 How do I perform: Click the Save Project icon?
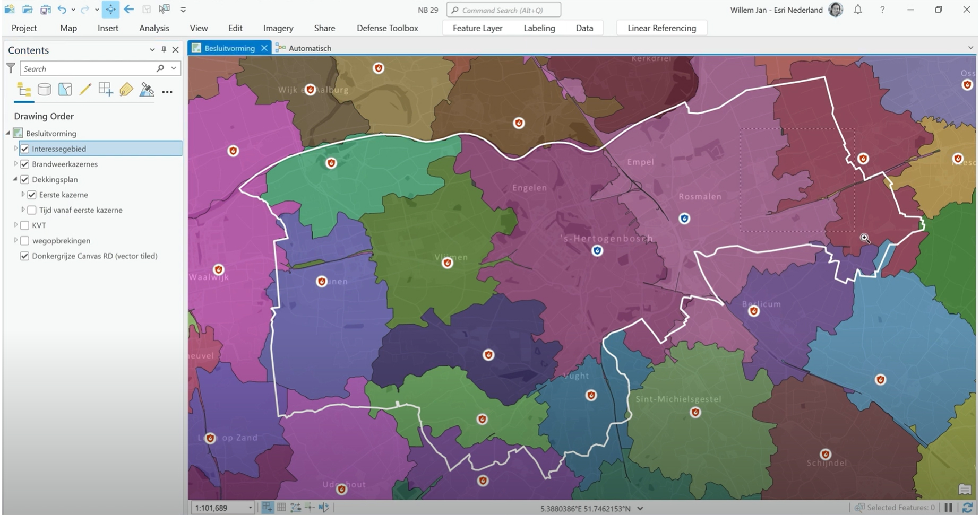(45, 9)
